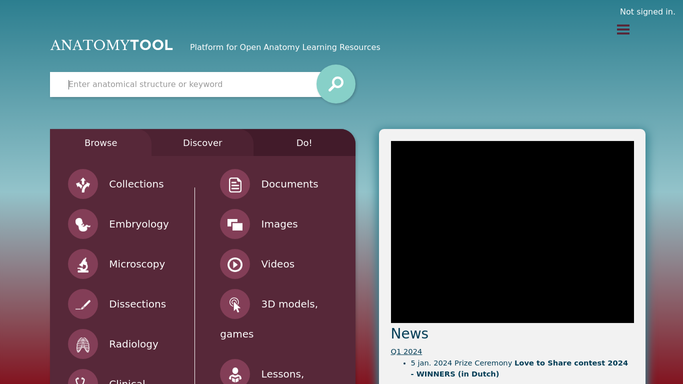Click the Microscopy microscope icon
This screenshot has width=683, height=384.
[83, 264]
